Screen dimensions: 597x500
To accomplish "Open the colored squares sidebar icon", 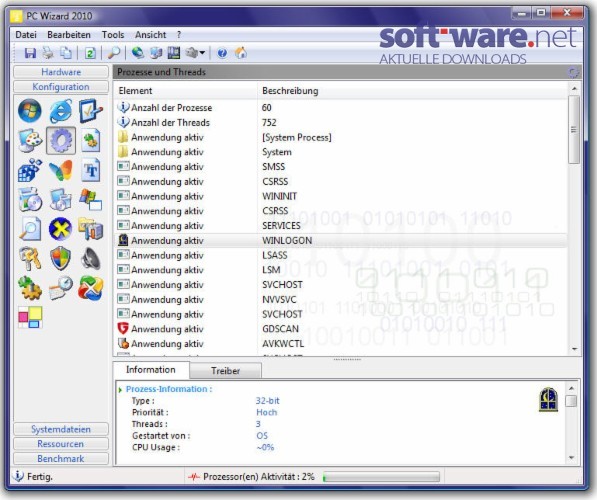I will [30, 317].
